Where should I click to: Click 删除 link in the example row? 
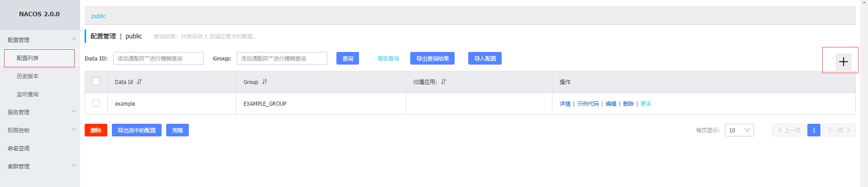coord(628,104)
